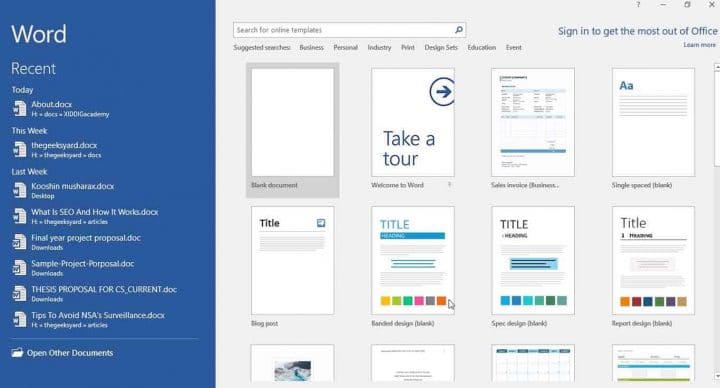Click the Blog post label
The height and width of the screenshot is (388, 720).
264,323
